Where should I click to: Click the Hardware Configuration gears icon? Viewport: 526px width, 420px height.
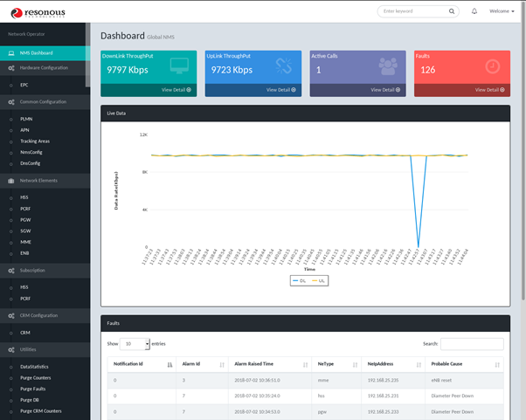tap(10, 67)
